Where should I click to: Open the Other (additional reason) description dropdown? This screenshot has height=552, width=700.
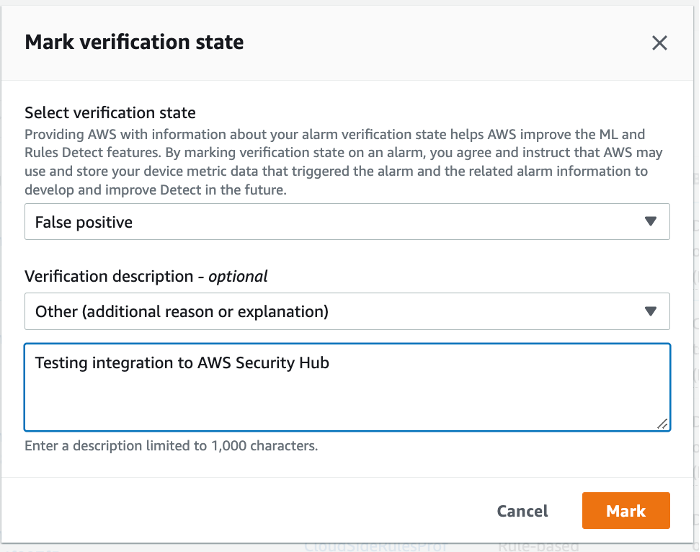pos(346,311)
